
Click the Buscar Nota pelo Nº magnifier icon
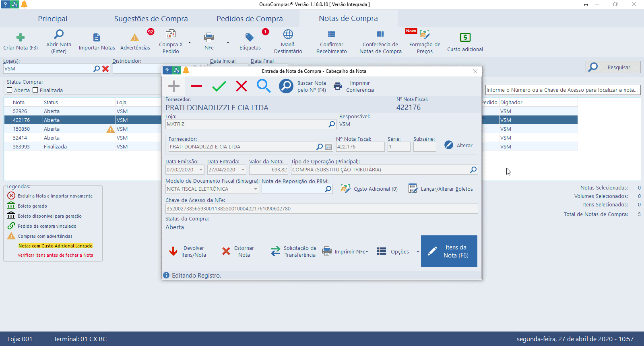pos(286,86)
